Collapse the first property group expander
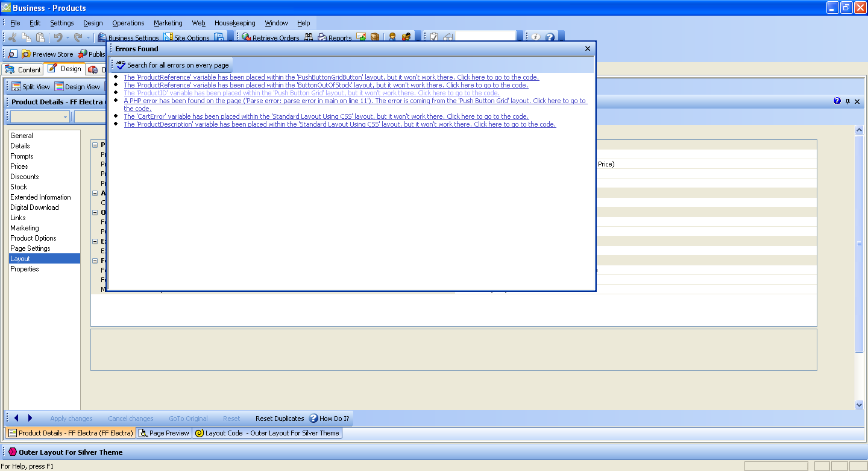The height and width of the screenshot is (471, 868). (x=95, y=145)
